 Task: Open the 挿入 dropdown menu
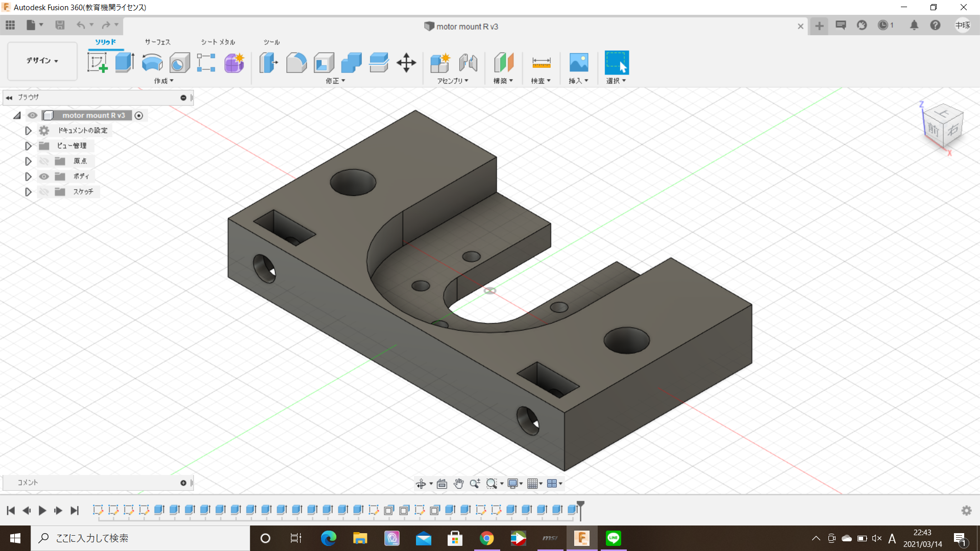(579, 81)
